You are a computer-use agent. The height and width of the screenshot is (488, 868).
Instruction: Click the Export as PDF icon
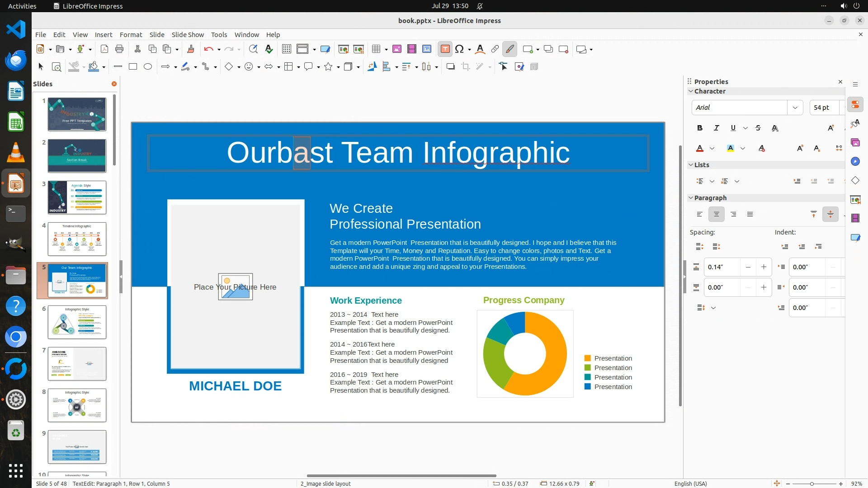click(104, 49)
